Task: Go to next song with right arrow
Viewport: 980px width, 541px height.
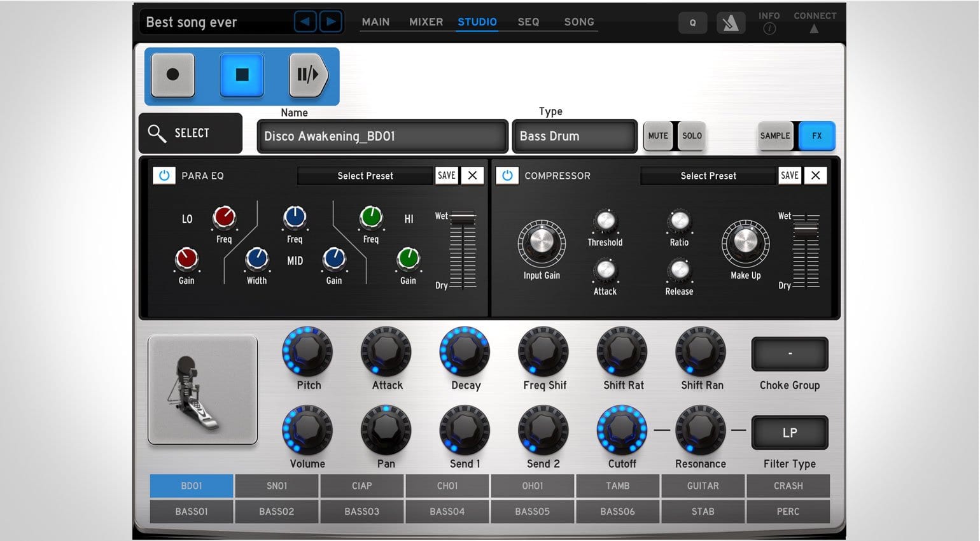Action: [x=331, y=22]
